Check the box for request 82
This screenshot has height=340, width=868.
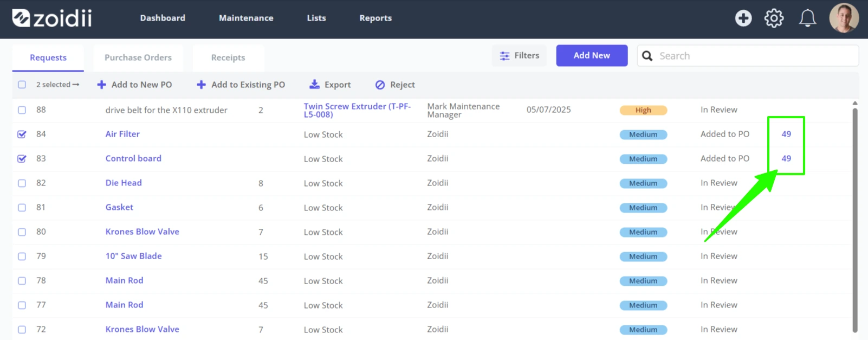[22, 183]
